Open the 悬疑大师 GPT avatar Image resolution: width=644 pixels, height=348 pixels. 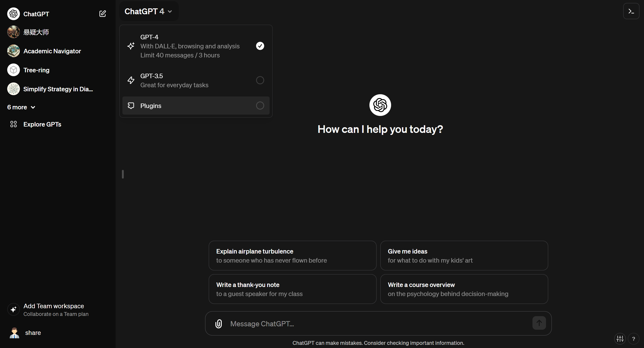click(x=14, y=32)
